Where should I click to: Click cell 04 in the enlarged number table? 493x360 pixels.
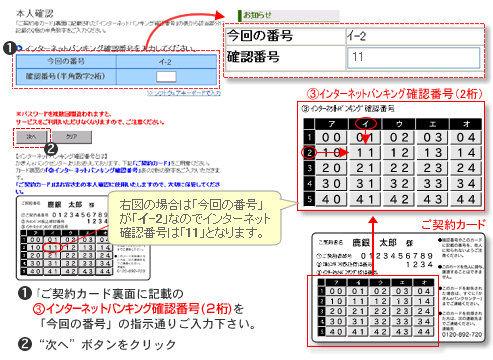pyautogui.click(x=466, y=137)
